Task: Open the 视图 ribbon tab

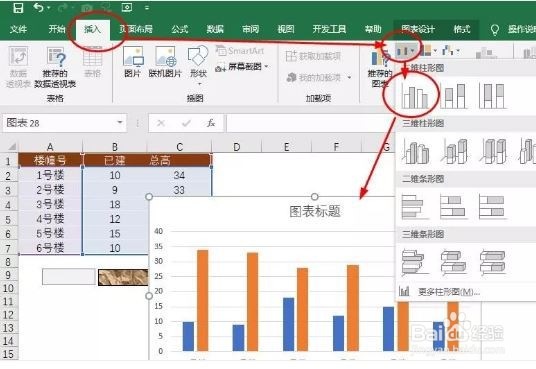Action: tap(286, 29)
